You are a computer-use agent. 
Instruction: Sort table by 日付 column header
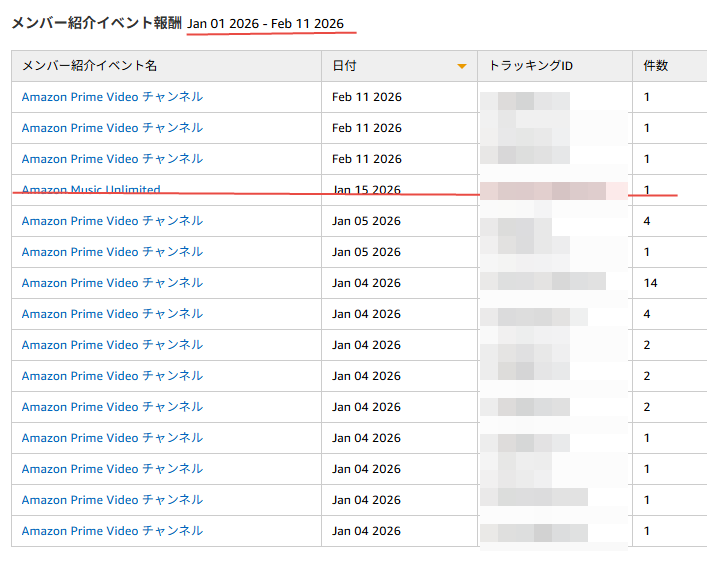(344, 66)
